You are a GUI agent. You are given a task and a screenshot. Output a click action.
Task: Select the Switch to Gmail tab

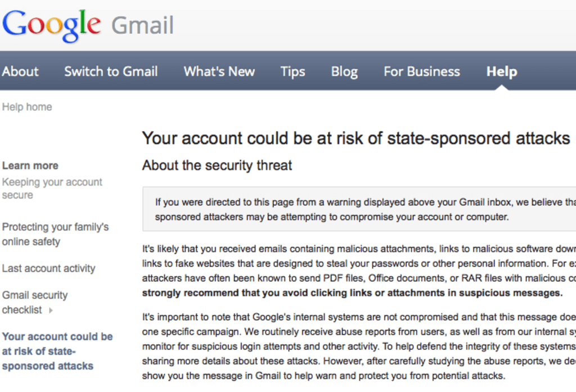click(111, 71)
